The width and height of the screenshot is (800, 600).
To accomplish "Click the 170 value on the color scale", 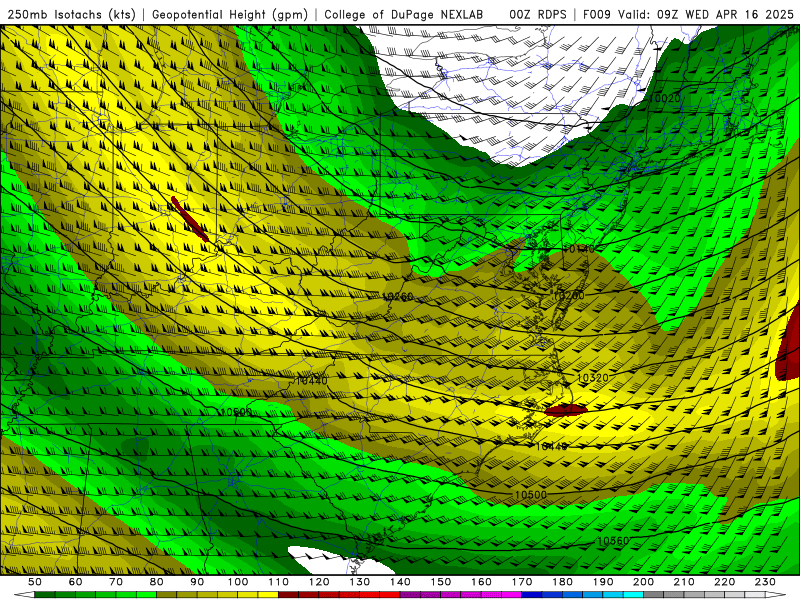I will [522, 582].
